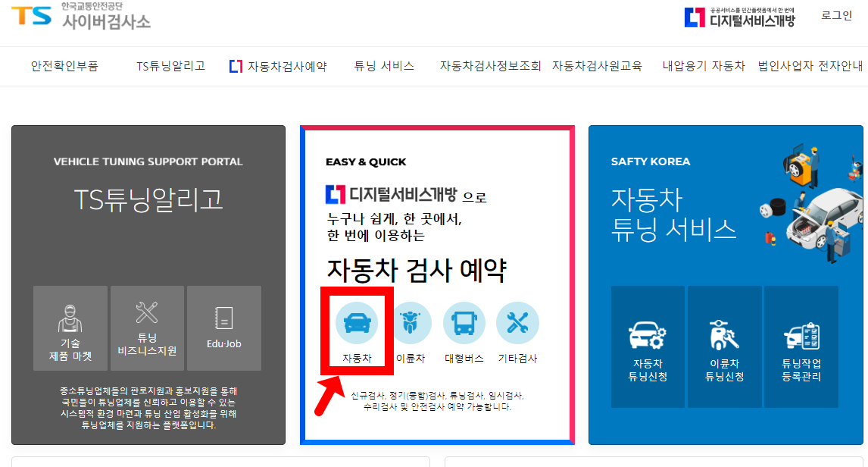Click the VEHICLE TUNING SUPPORT PORTAL text
Screen dimensions: 868x467
[x=148, y=161]
